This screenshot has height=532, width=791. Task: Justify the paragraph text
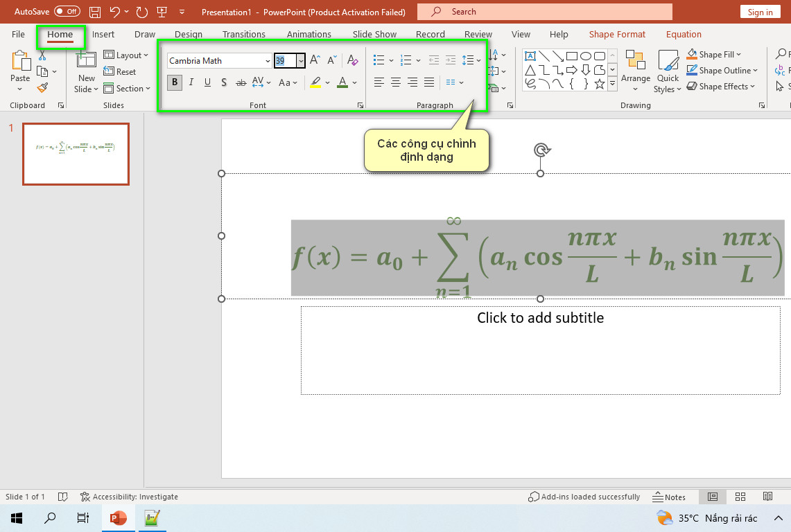click(x=429, y=82)
